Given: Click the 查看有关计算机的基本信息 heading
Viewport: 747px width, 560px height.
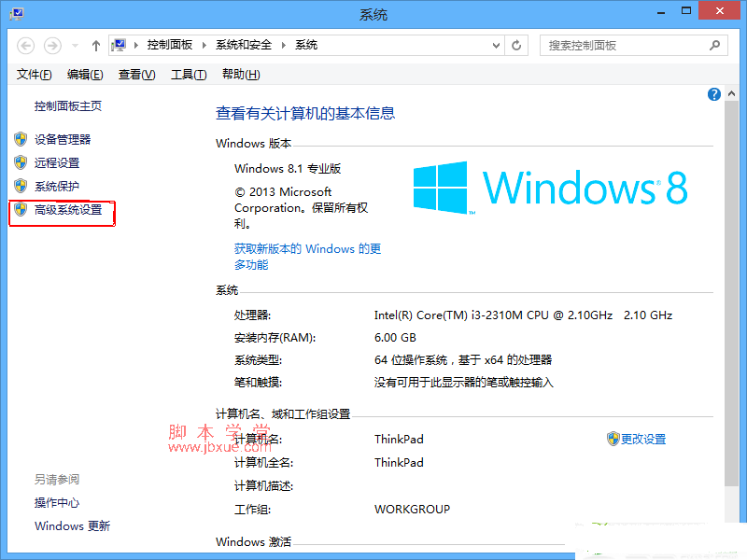Looking at the screenshot, I should 305,113.
